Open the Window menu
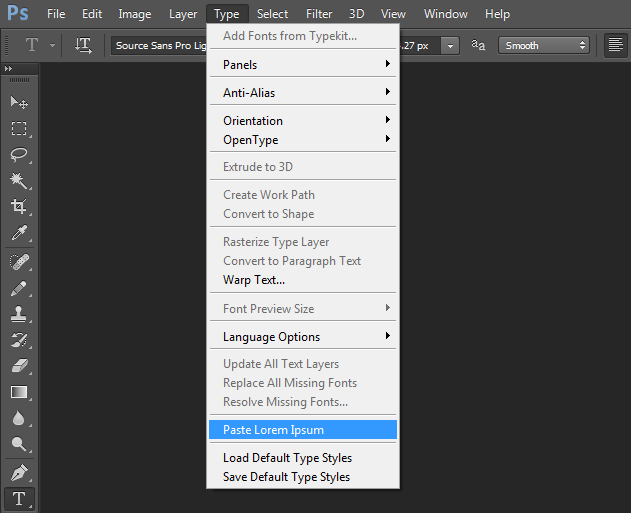631x513 pixels. (x=446, y=14)
